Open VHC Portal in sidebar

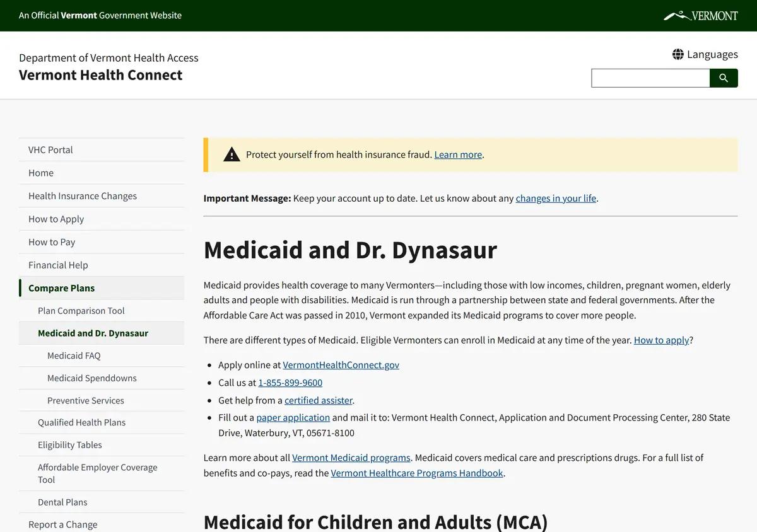click(x=102, y=149)
